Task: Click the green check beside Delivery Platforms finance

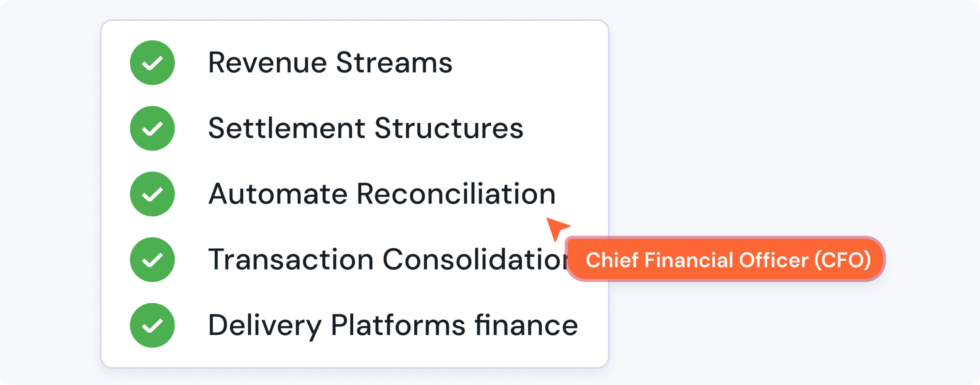Action: coord(152,325)
